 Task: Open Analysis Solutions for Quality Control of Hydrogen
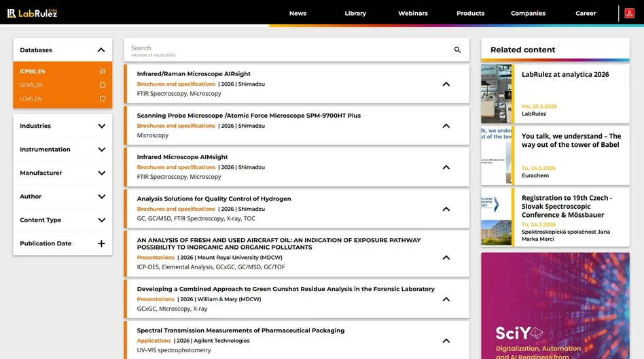(214, 199)
